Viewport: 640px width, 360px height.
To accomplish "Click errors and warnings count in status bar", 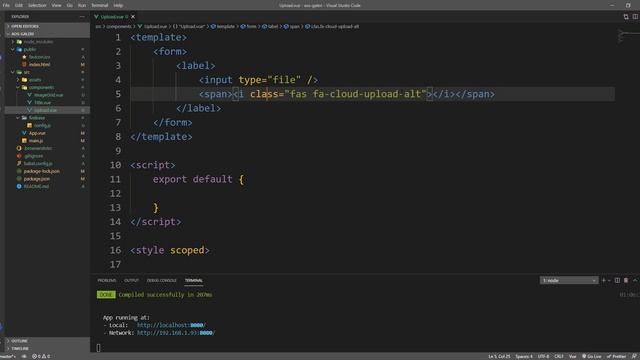I will click(41, 356).
